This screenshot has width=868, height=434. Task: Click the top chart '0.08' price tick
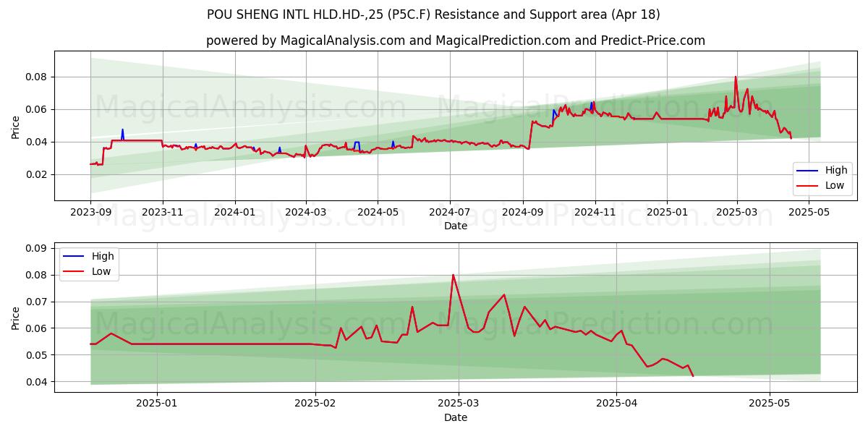click(x=36, y=77)
